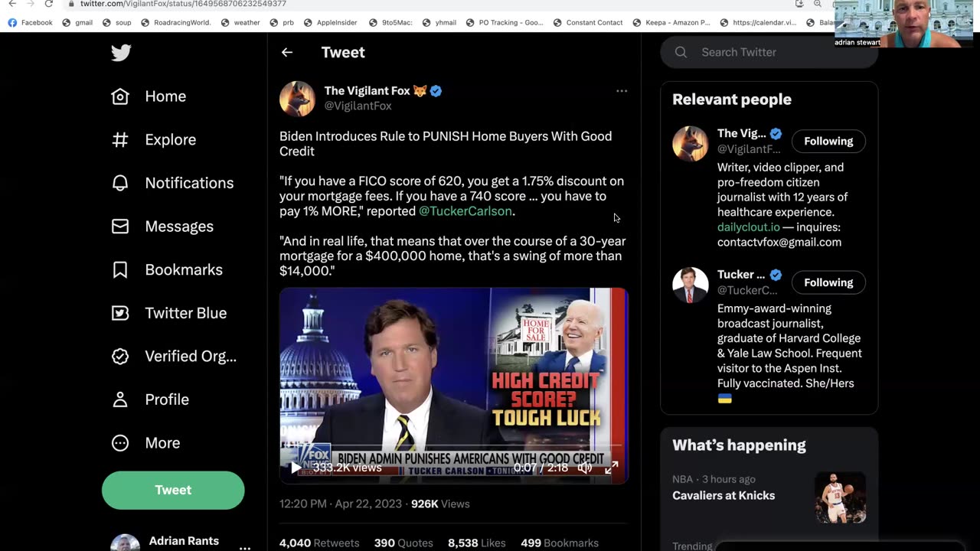Click the Notifications bell icon
This screenshot has width=980, height=551.
tap(120, 183)
